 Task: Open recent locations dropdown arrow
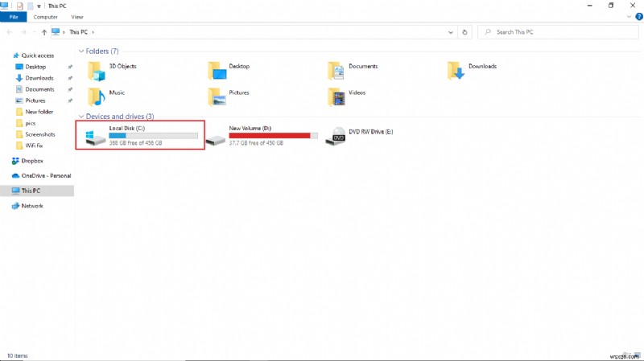(34, 32)
